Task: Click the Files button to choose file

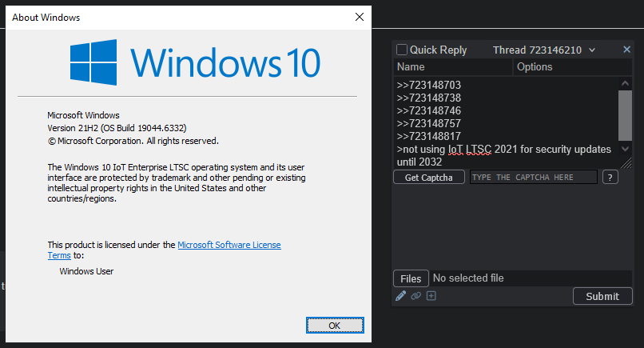Action: 411,278
